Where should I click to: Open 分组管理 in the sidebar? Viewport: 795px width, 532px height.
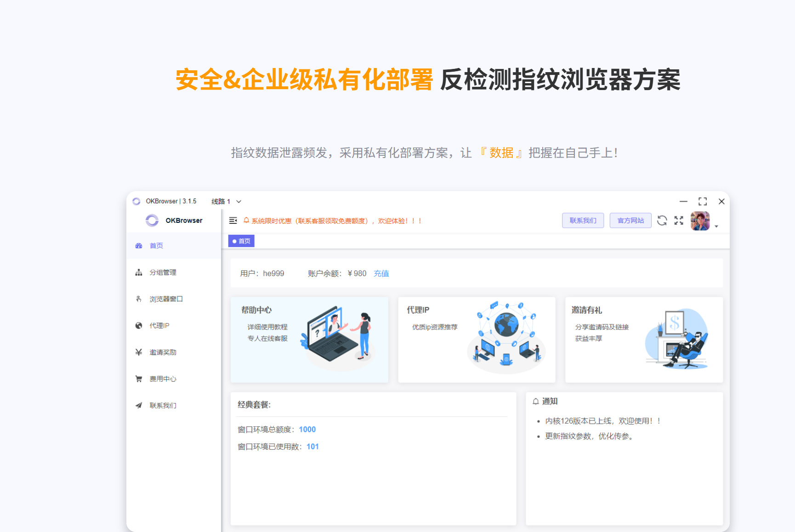(x=174, y=272)
